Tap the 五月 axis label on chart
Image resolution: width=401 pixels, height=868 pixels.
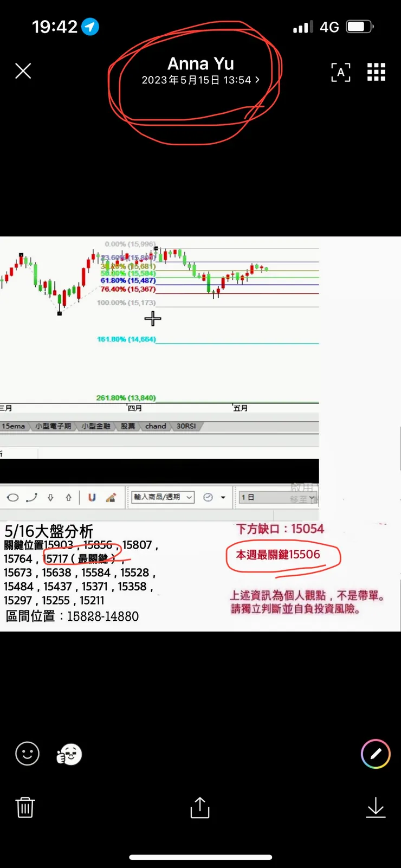(240, 408)
